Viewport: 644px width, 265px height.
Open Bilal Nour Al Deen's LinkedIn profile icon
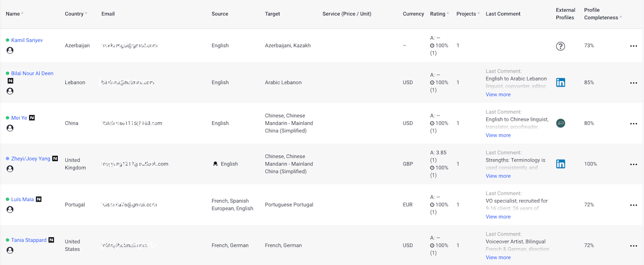[x=560, y=82]
